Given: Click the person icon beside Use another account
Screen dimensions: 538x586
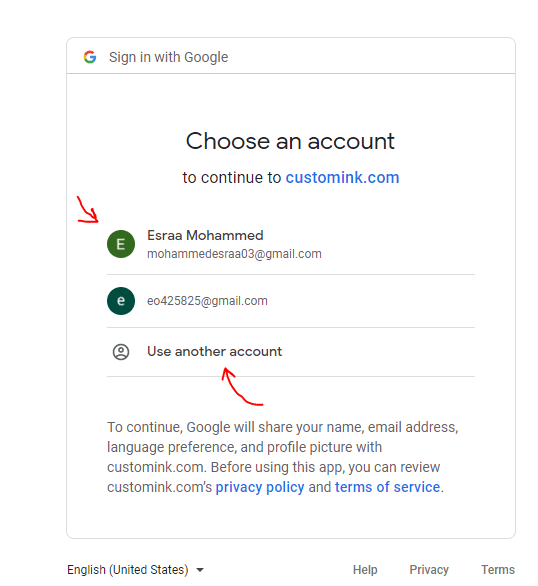Looking at the screenshot, I should pos(121,352).
